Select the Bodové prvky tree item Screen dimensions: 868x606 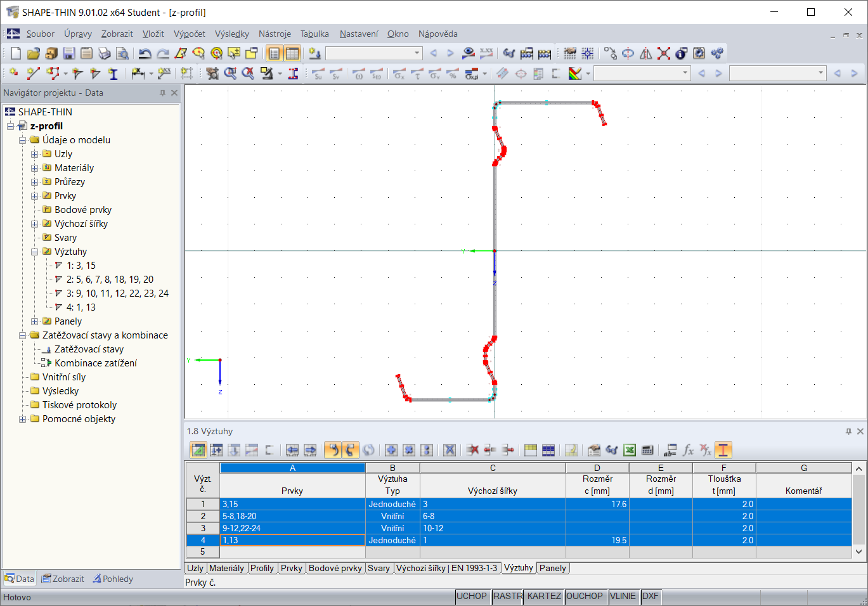point(82,210)
